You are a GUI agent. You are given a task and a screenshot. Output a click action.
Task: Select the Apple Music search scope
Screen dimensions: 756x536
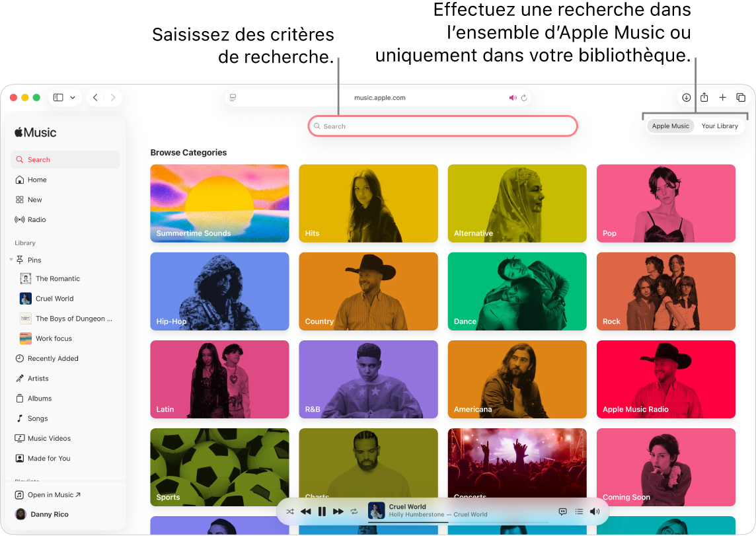click(670, 126)
